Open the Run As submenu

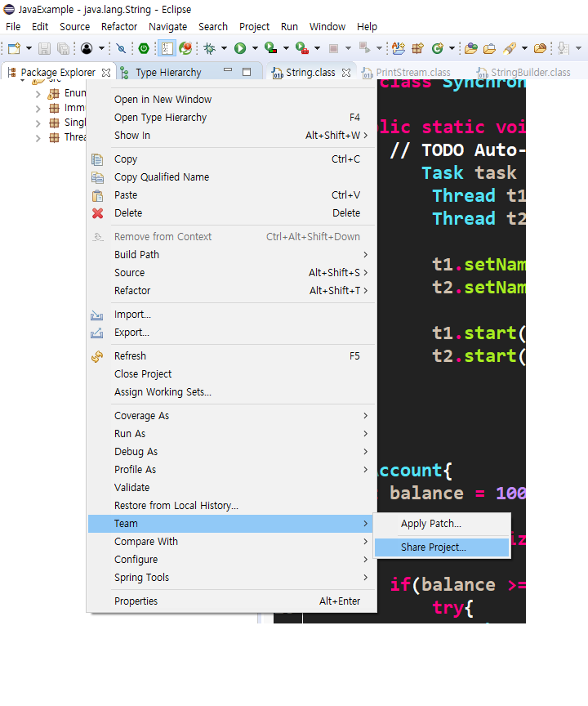[x=231, y=434]
